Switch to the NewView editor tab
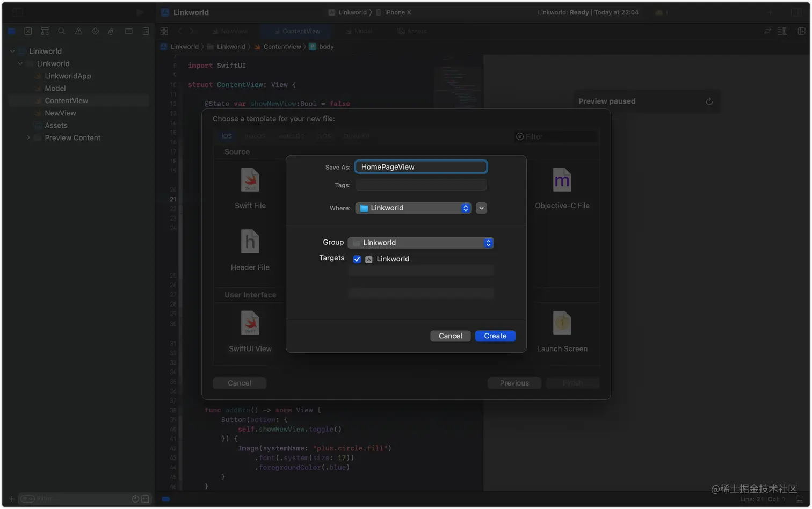The width and height of the screenshot is (812, 509). pyautogui.click(x=229, y=31)
